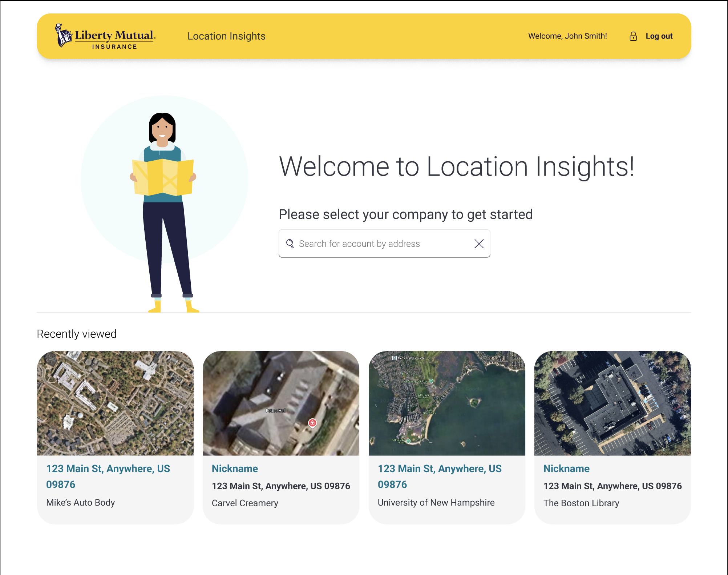Open the Nickname link for The Boston Library
728x575 pixels.
tap(566, 469)
